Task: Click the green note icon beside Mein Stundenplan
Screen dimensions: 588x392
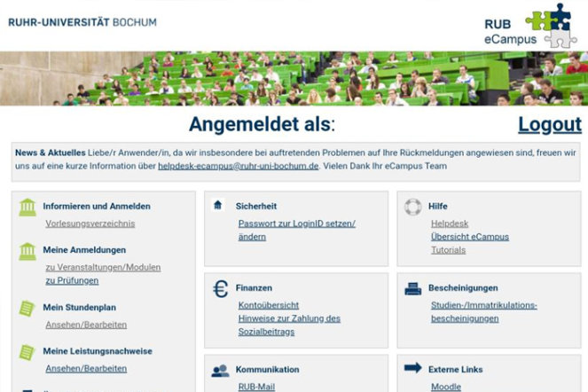Action: pos(27,309)
